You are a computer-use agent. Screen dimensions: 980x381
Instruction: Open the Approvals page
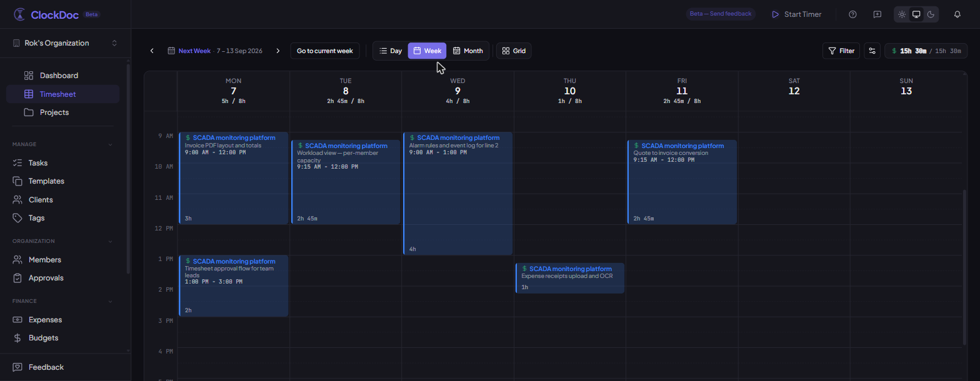click(62, 278)
